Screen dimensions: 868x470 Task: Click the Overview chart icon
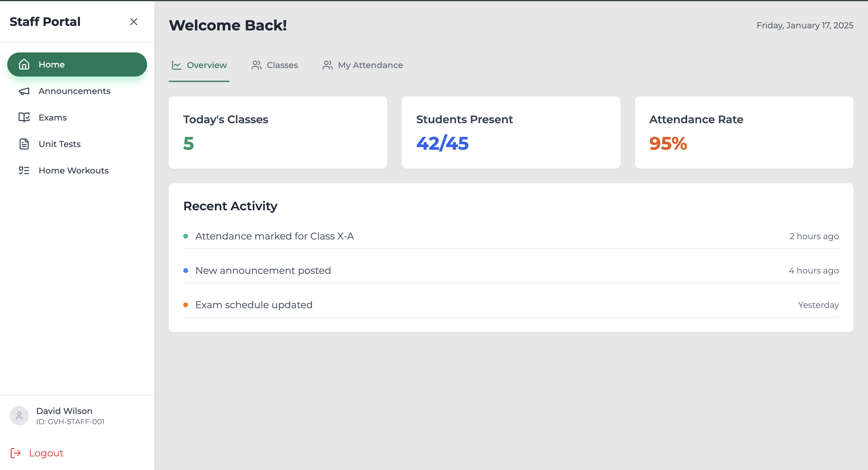[177, 65]
